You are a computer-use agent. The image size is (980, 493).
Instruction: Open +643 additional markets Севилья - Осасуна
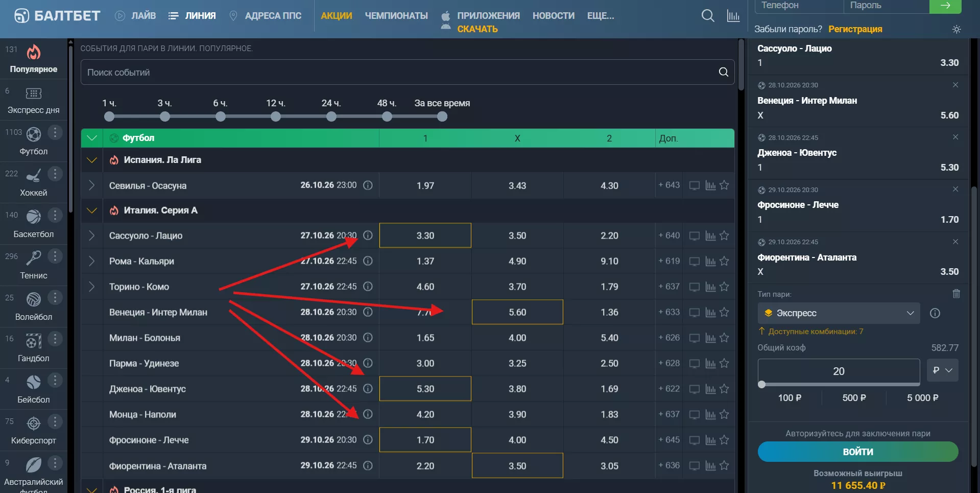(x=669, y=185)
